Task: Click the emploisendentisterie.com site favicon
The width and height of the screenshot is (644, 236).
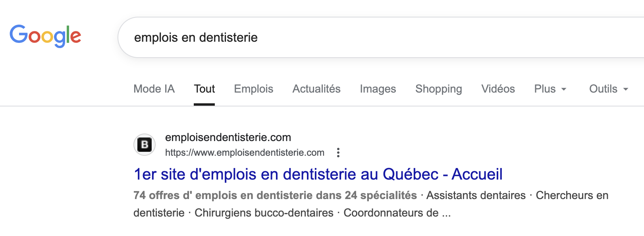Action: coord(145,144)
